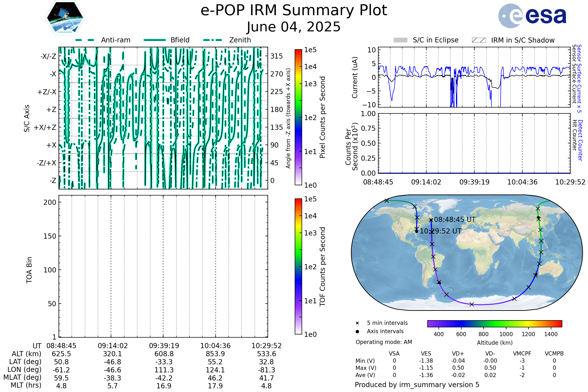Click the Produced by irm_summary version 5 text

pos(417,384)
